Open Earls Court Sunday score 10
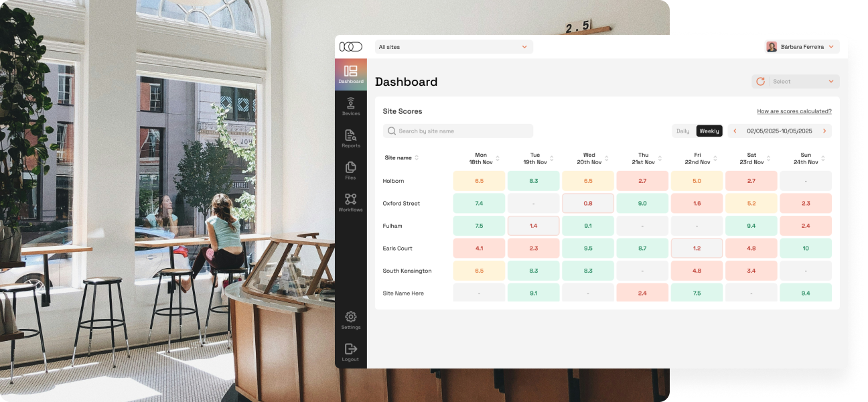Image resolution: width=868 pixels, height=402 pixels. pos(805,248)
